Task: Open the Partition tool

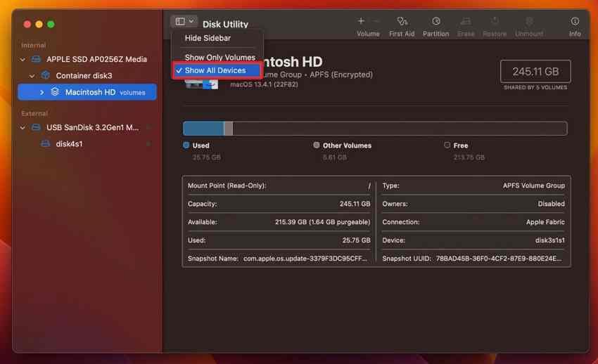Action: click(x=435, y=26)
